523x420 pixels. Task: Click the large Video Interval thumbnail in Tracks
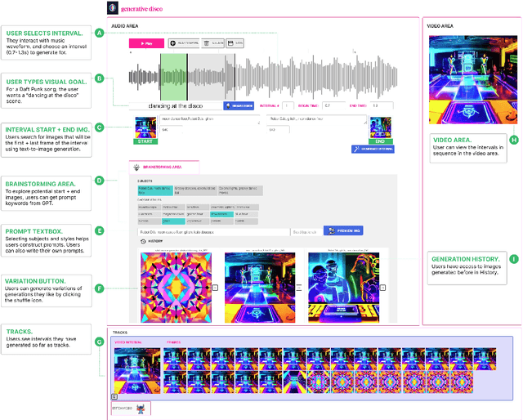point(137,371)
